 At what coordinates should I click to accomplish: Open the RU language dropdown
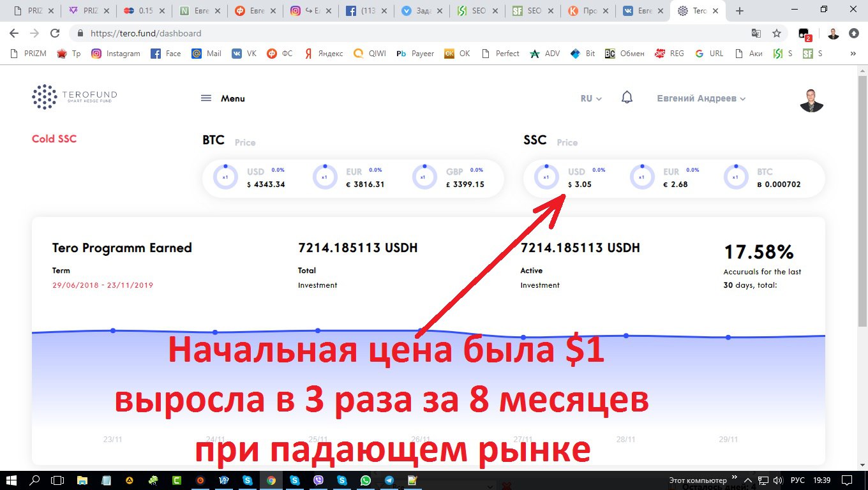pyautogui.click(x=591, y=98)
